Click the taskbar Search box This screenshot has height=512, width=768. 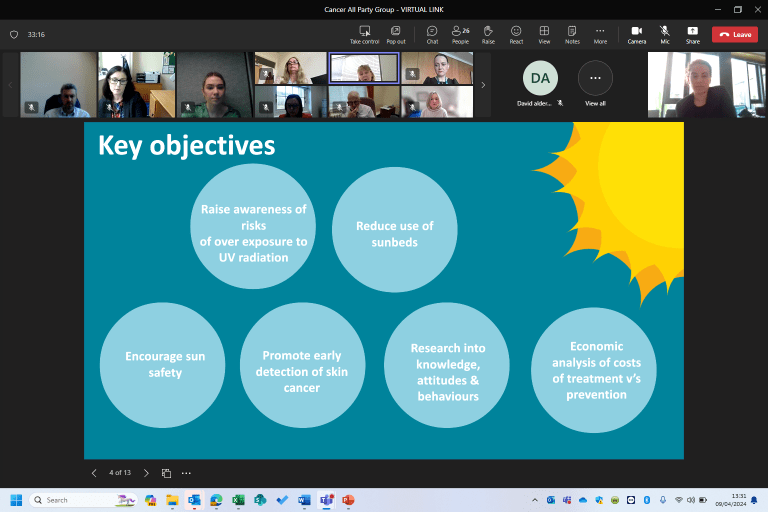[83, 500]
